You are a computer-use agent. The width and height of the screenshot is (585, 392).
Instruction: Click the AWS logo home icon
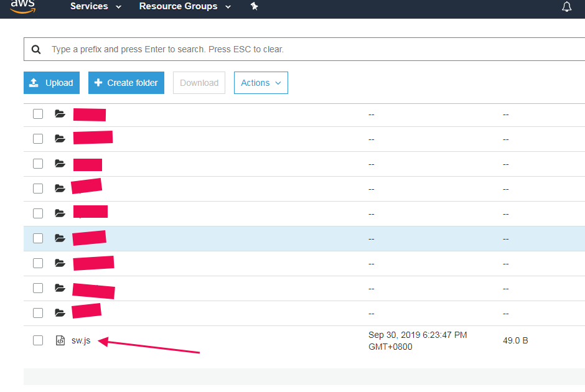pos(22,6)
